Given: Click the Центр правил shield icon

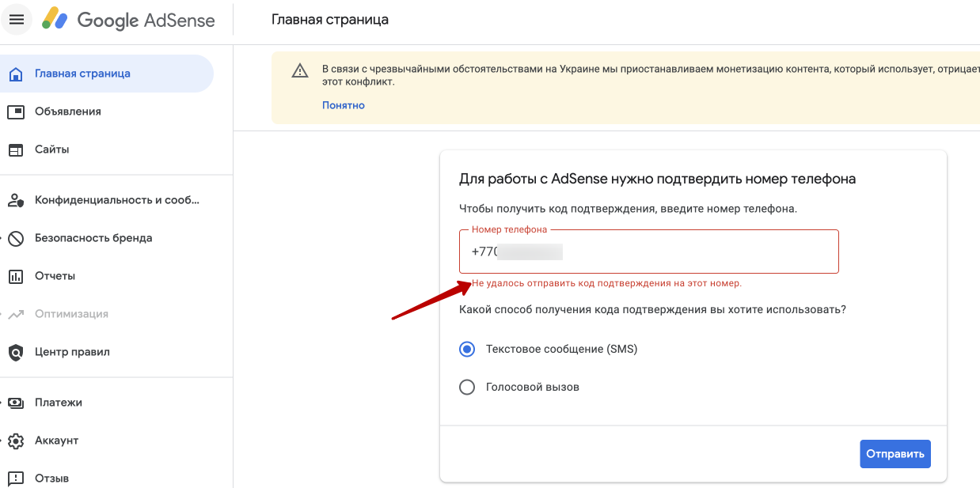Looking at the screenshot, I should (16, 352).
